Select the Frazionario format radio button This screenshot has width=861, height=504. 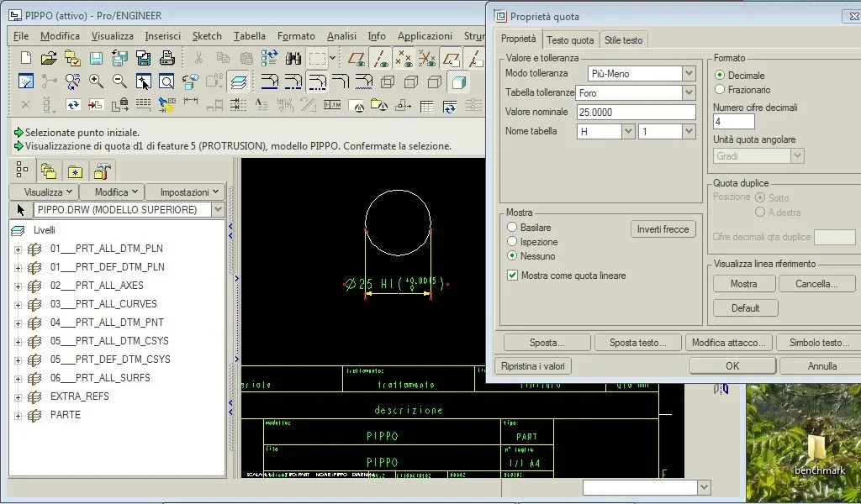(720, 89)
